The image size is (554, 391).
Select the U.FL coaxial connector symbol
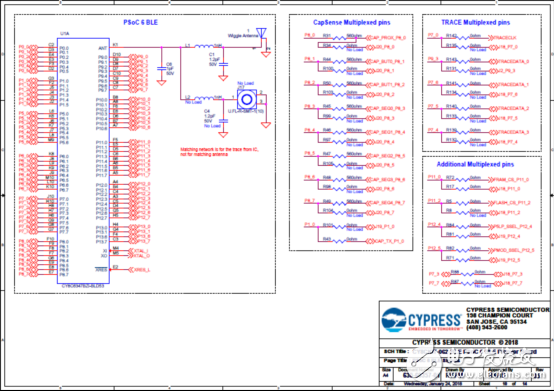[247, 99]
